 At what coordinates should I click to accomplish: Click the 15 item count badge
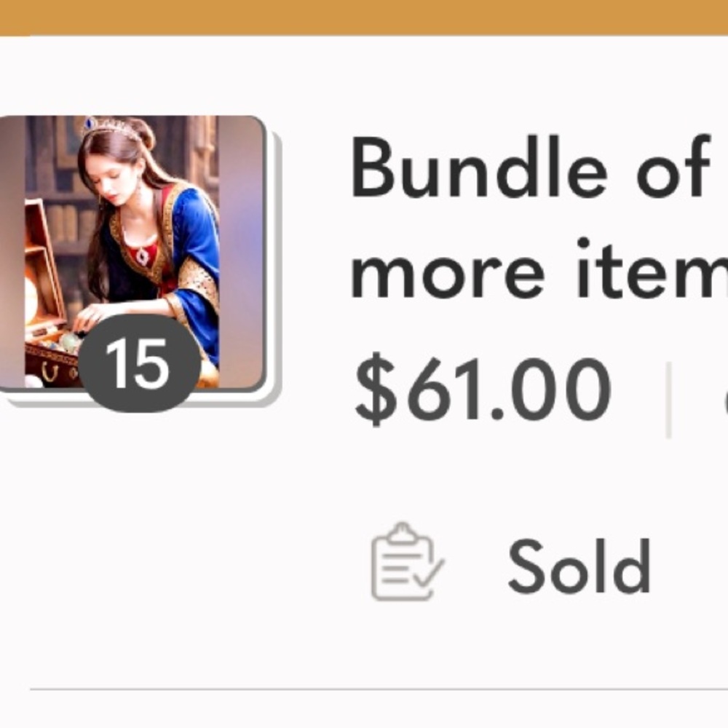pos(139,363)
